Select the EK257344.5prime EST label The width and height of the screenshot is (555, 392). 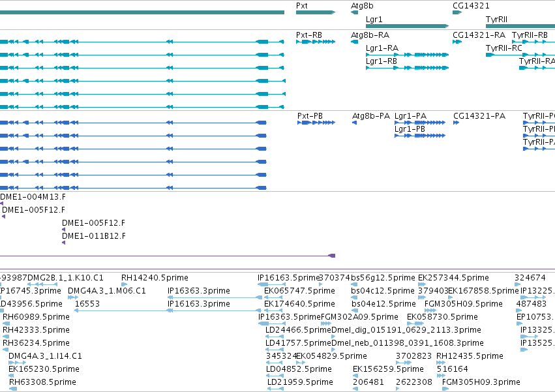453,278
